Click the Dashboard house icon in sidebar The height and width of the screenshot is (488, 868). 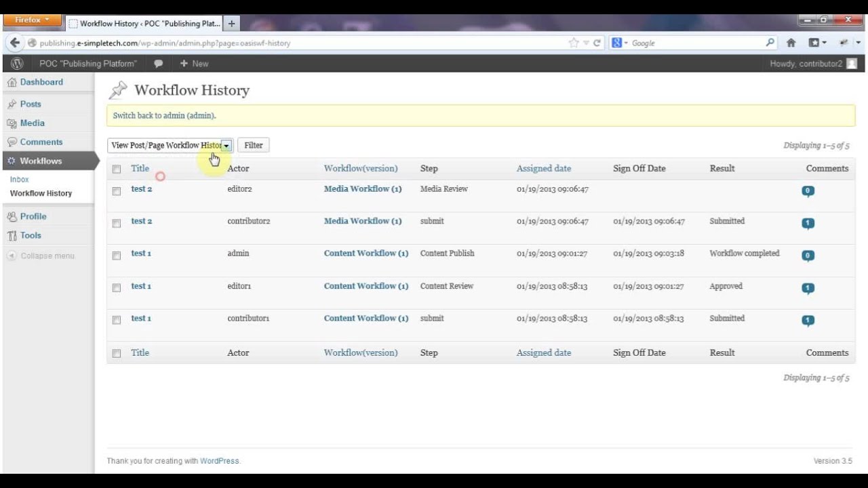pos(12,82)
